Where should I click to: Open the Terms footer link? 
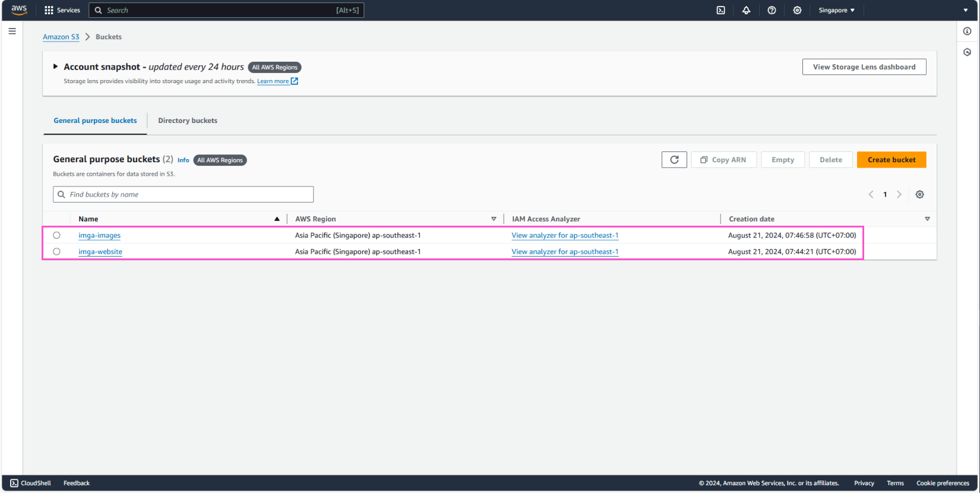point(895,483)
